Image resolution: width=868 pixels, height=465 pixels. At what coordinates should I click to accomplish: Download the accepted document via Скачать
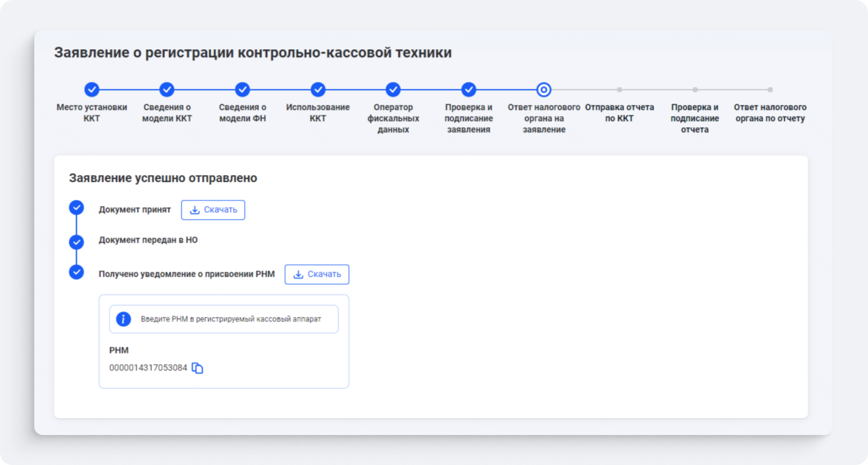click(213, 210)
